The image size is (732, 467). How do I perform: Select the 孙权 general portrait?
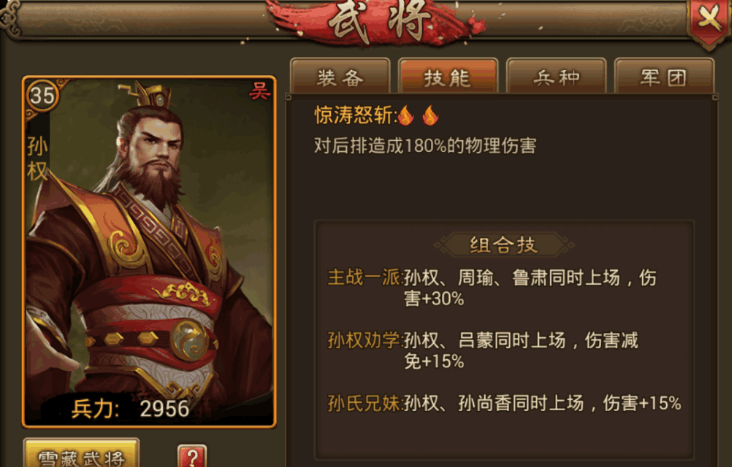click(x=149, y=251)
